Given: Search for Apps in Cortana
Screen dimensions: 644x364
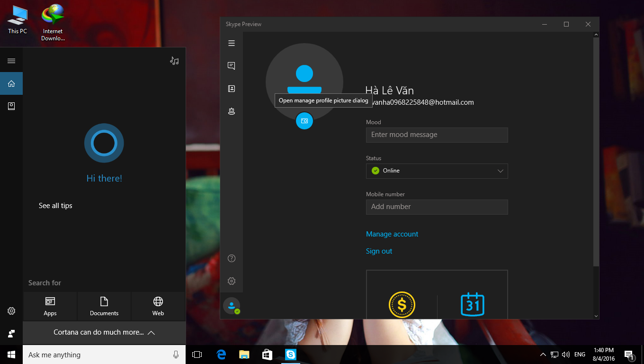Looking at the screenshot, I should (x=50, y=307).
